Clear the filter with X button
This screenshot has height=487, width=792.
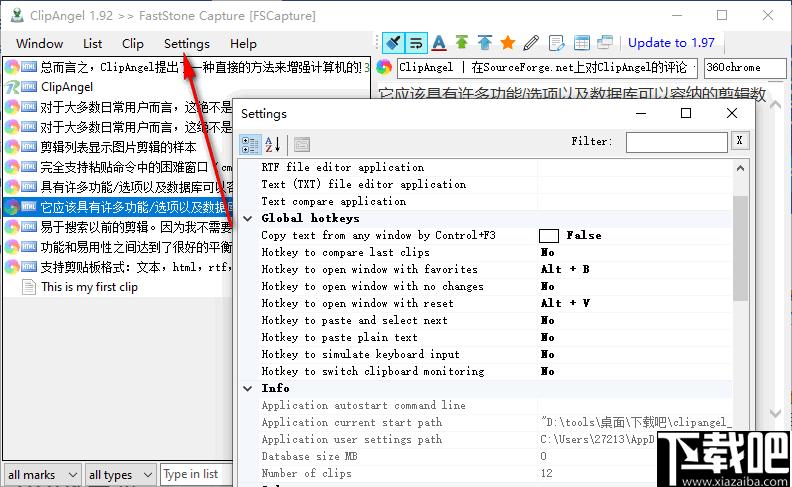point(739,141)
